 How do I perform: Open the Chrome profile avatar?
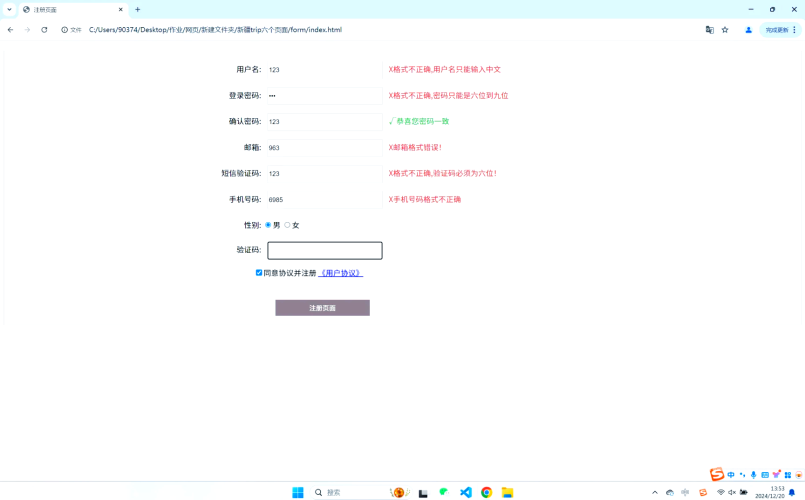[749, 30]
